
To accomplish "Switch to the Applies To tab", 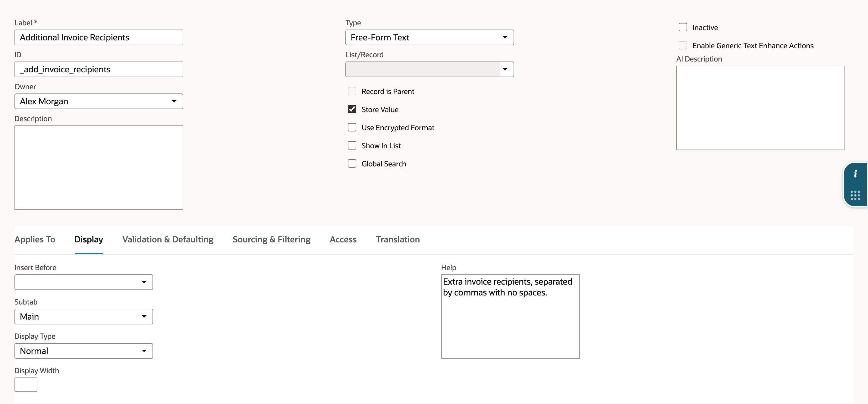I will click(x=35, y=240).
